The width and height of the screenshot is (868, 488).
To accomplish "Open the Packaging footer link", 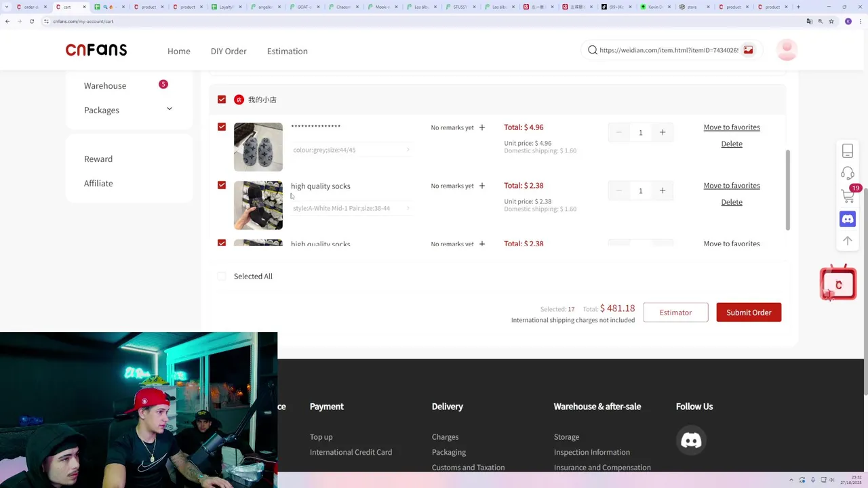I will [x=448, y=452].
